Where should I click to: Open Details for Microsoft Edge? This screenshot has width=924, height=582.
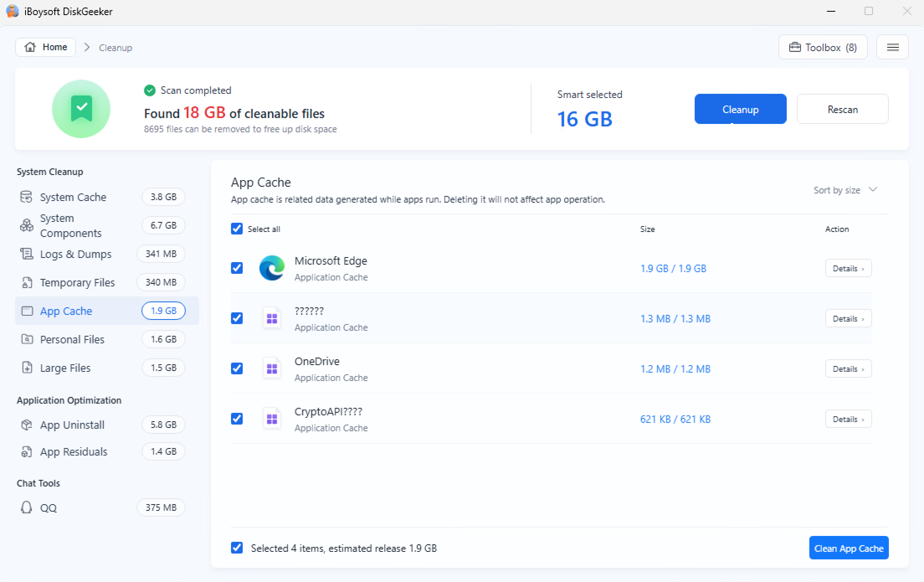848,268
